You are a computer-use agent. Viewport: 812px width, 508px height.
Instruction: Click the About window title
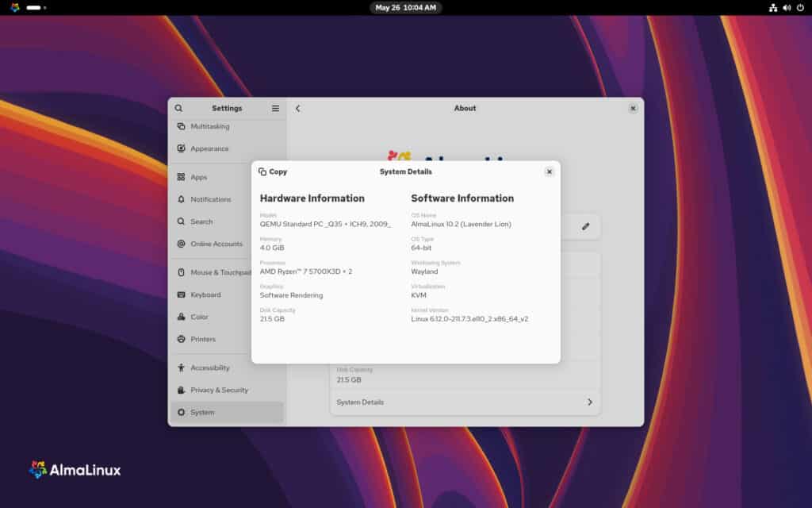click(x=465, y=108)
